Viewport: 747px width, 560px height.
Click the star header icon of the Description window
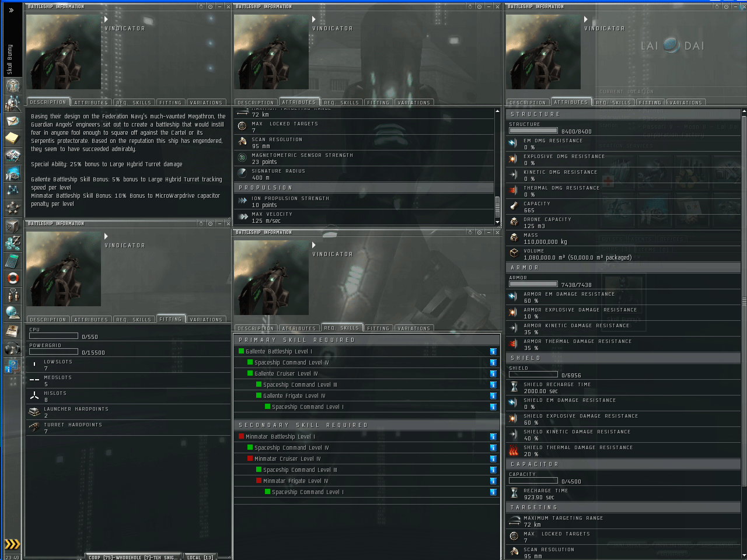201,6
